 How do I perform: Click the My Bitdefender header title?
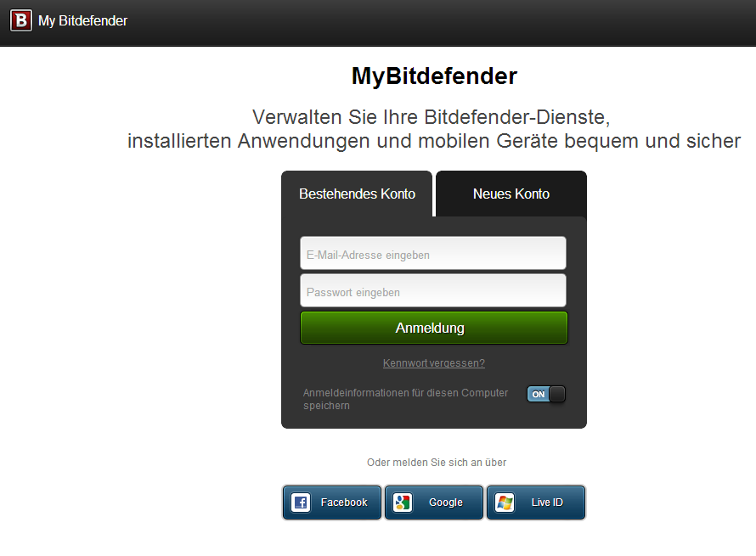point(82,20)
